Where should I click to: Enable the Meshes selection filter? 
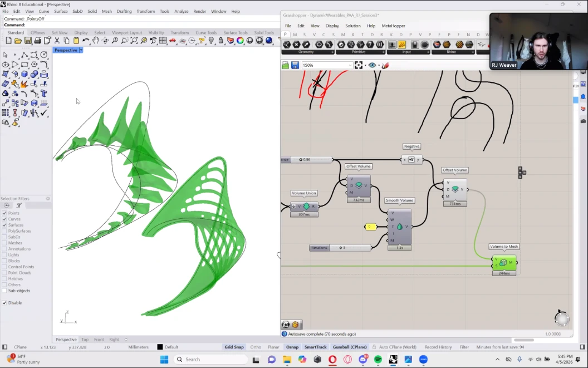(4, 243)
